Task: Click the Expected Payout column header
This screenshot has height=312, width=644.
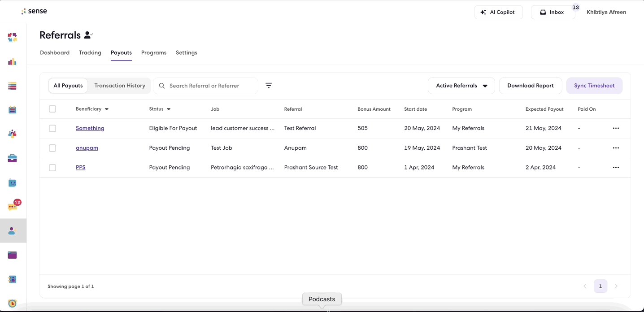Action: pos(544,109)
